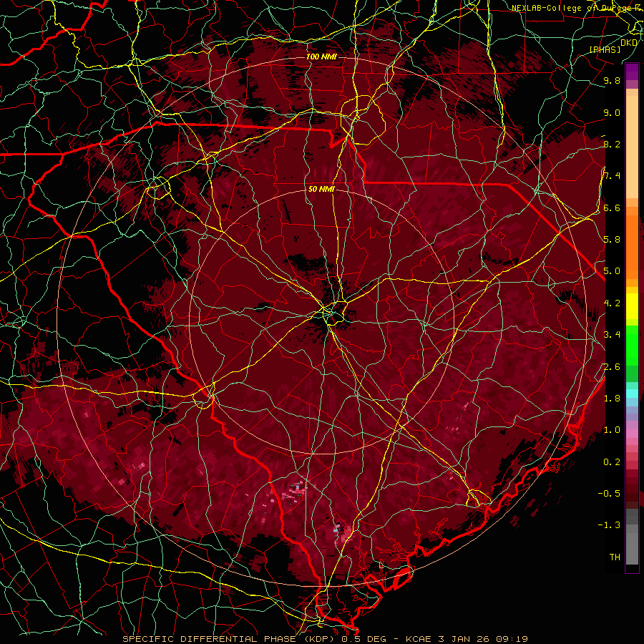Viewport: 644px width, 644px height.
Task: Click the "100 NMI" range ring label
Action: point(321,57)
